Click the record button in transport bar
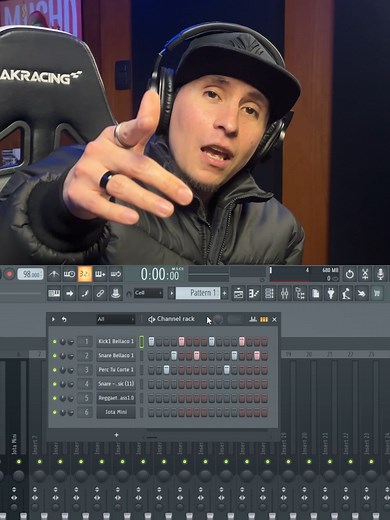The image size is (390, 520). [x=9, y=274]
